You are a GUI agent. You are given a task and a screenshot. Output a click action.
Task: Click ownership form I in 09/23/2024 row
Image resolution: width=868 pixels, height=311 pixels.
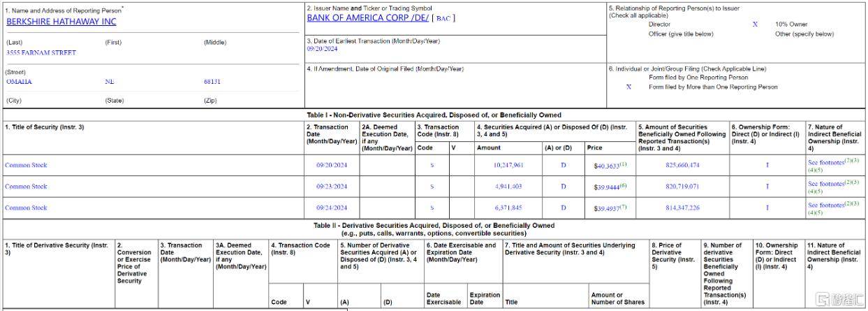[767, 187]
